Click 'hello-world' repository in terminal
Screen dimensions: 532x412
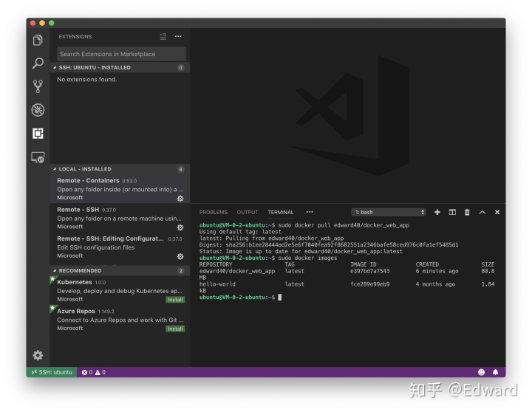[217, 284]
